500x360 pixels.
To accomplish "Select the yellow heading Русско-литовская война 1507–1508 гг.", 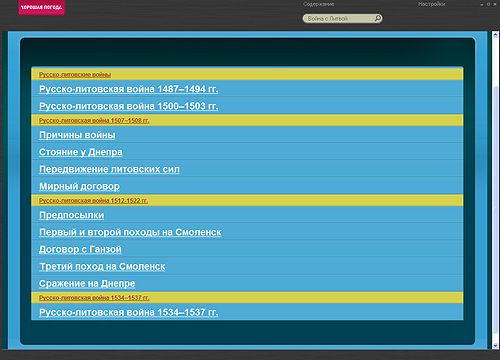I will 94,120.
